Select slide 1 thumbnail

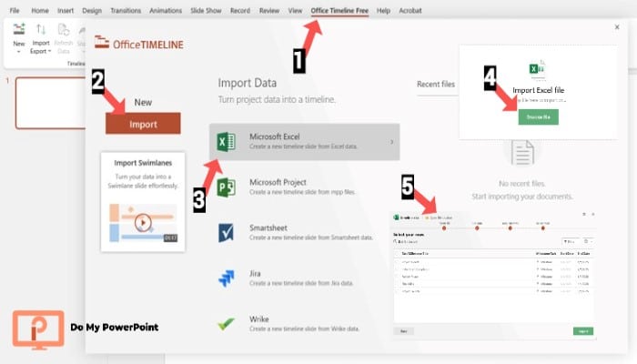point(51,103)
